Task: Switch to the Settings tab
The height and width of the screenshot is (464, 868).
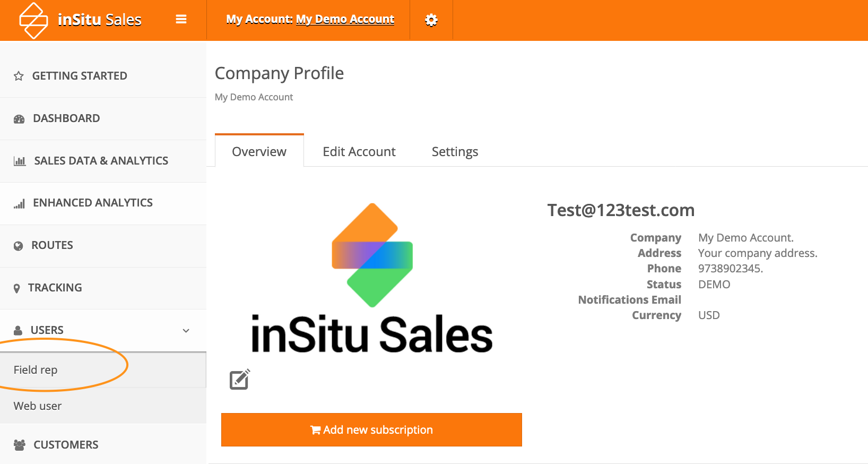Action: (x=455, y=152)
